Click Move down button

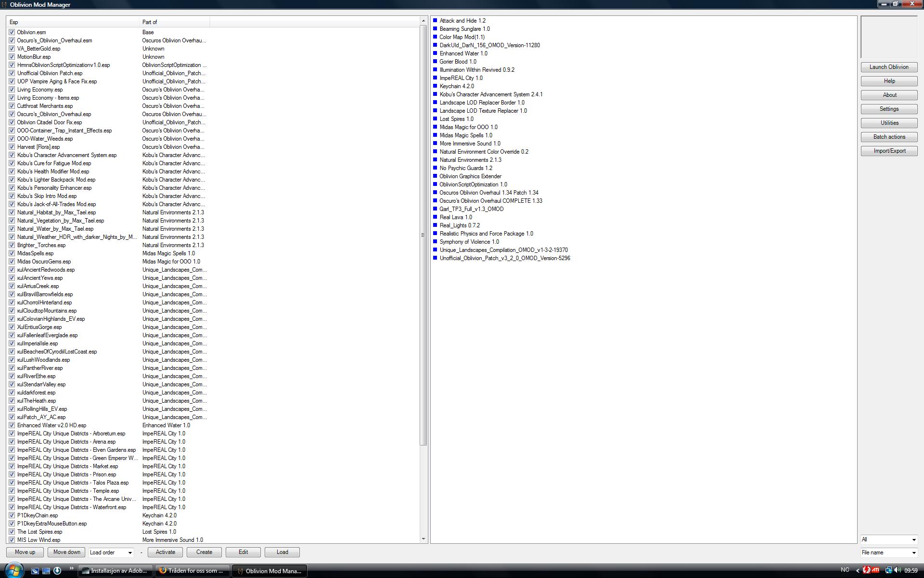66,552
